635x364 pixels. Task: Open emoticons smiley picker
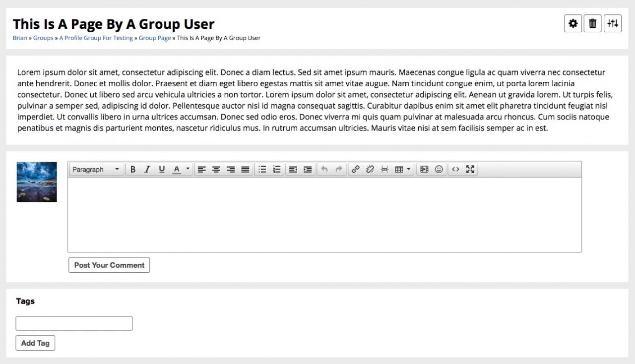coord(439,170)
